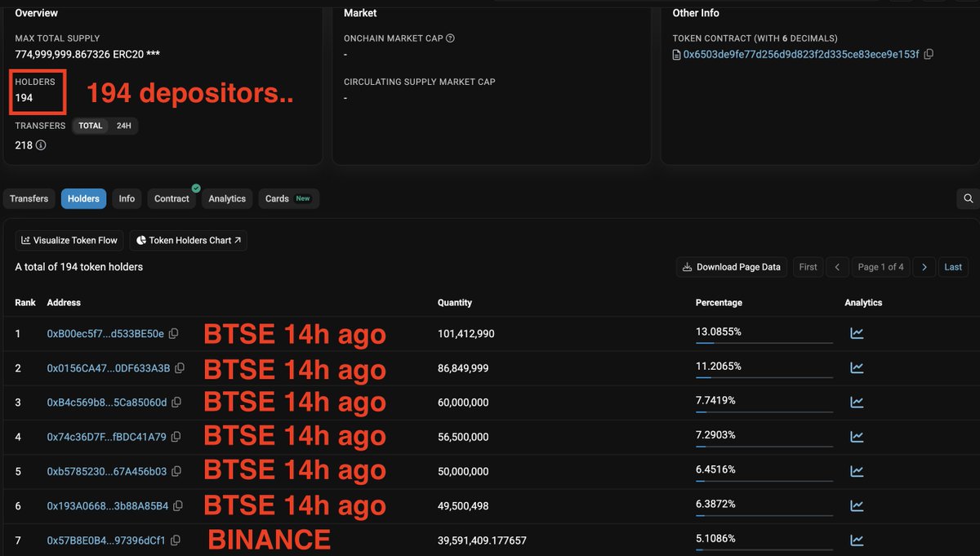This screenshot has height=556, width=980.
Task: Open the Info tab
Action: coord(127,198)
